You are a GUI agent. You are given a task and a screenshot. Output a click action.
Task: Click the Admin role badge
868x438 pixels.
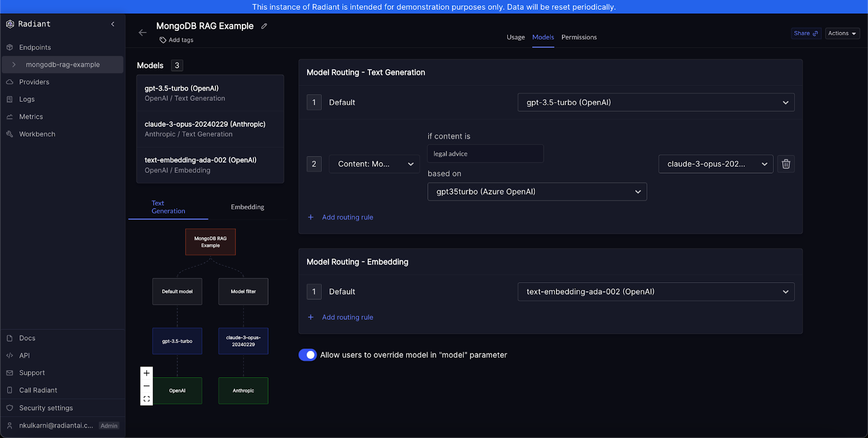[109, 426]
